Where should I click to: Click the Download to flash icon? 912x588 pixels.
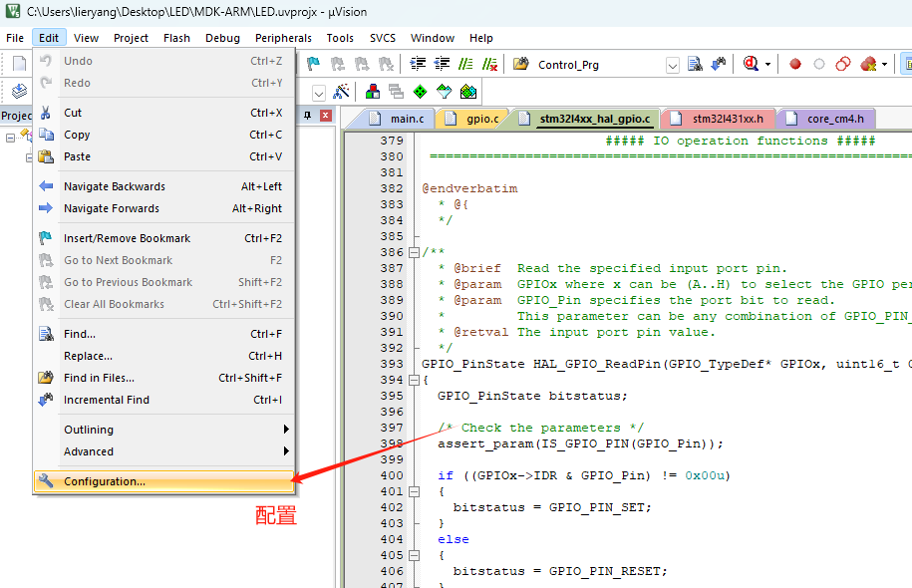(19, 92)
